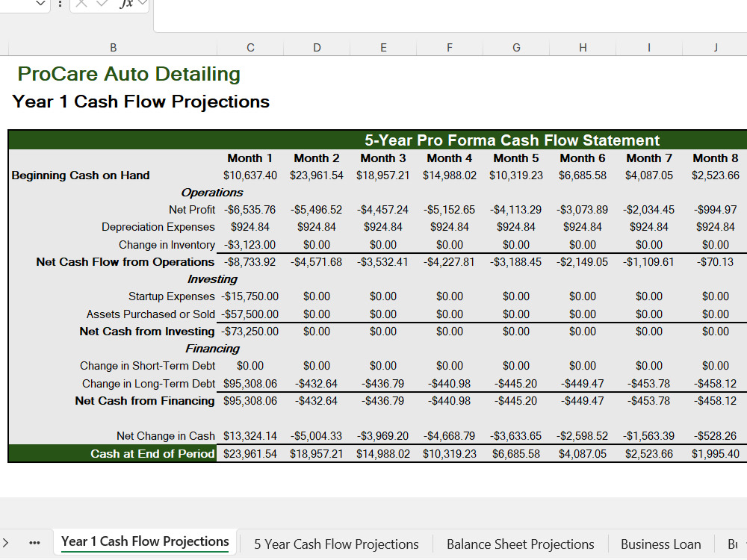Select Long-Term Debt $95,308.06 cell
The width and height of the screenshot is (747, 560).
pyautogui.click(x=250, y=384)
